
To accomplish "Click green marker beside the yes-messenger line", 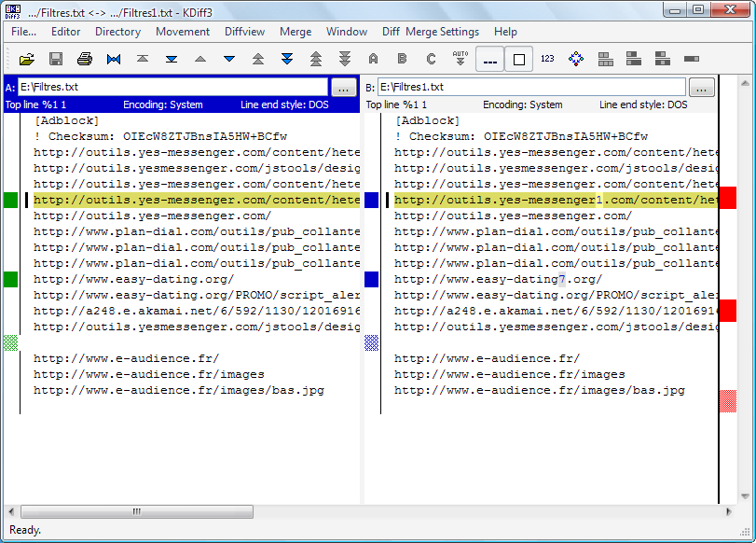I will 10,200.
